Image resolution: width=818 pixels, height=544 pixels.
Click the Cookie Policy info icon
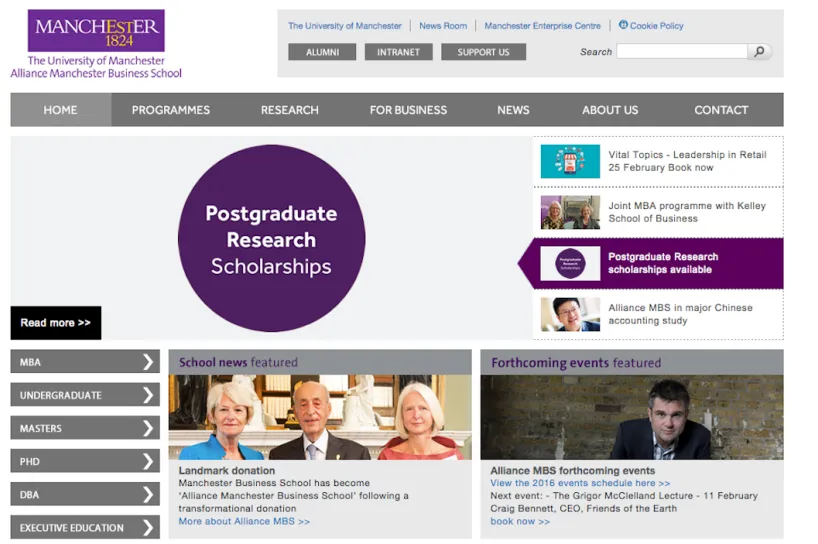coord(623,25)
